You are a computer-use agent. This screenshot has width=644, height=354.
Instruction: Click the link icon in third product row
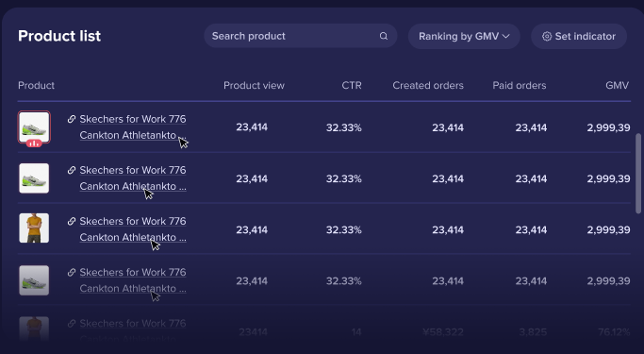72,221
